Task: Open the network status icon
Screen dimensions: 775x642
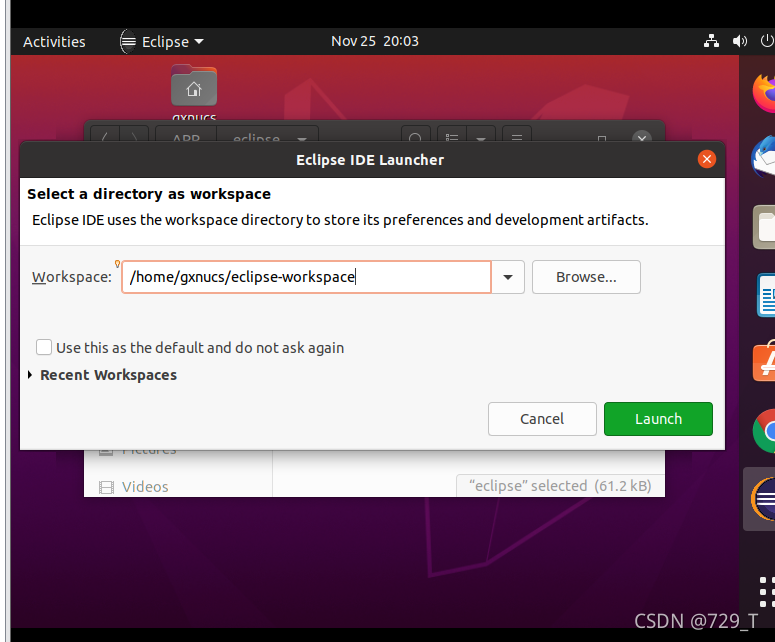Action: pyautogui.click(x=711, y=41)
